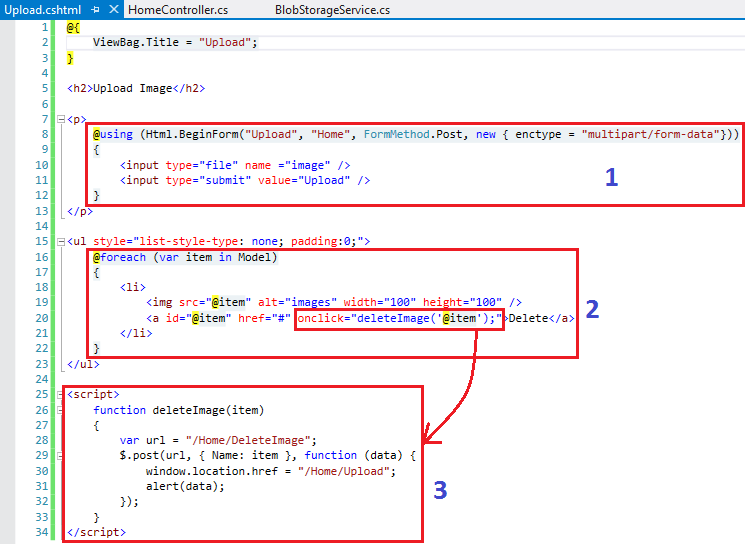This screenshot has height=544, width=745.
Task: Click function deleteImage(item) declaration
Action: point(179,410)
